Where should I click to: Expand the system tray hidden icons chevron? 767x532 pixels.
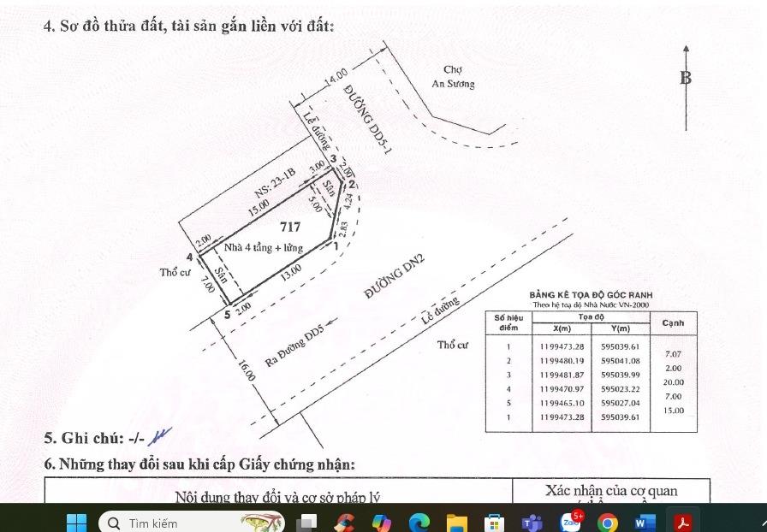(762, 522)
